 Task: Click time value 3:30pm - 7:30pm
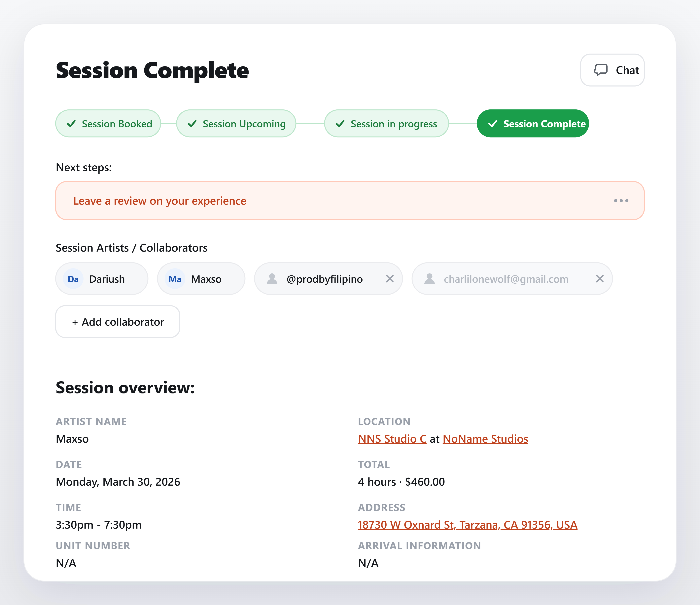[x=99, y=525]
